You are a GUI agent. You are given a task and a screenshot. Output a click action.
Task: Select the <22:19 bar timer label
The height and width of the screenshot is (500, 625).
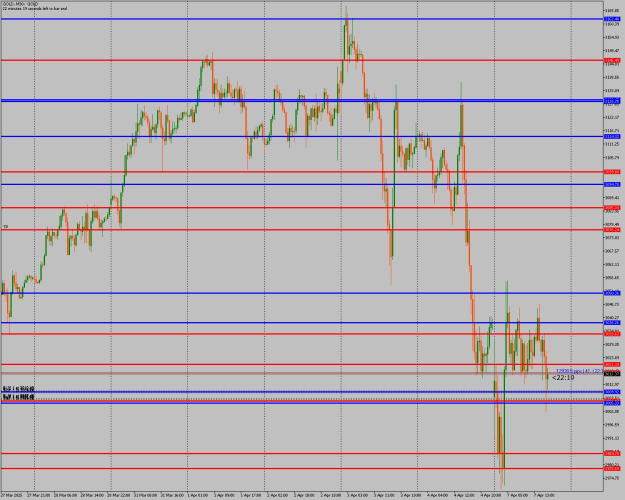[563, 378]
